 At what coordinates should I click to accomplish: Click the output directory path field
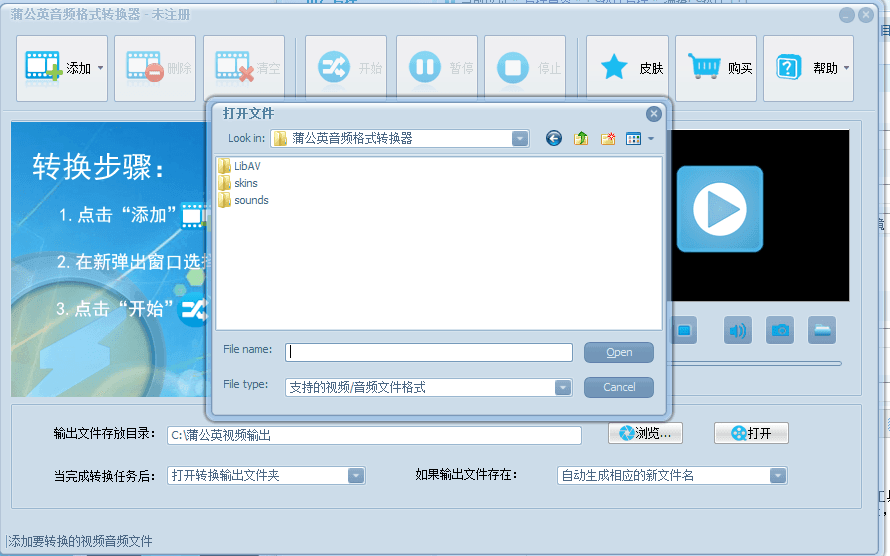coord(374,435)
